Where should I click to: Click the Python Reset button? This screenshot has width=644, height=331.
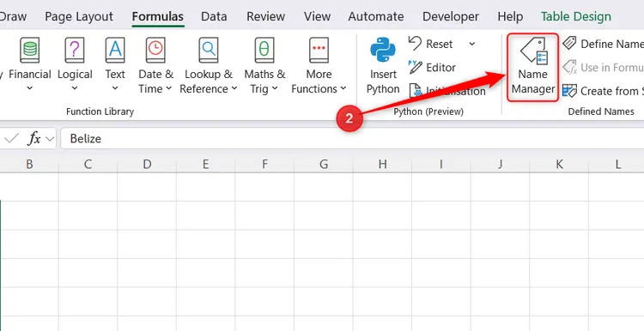[x=431, y=44]
